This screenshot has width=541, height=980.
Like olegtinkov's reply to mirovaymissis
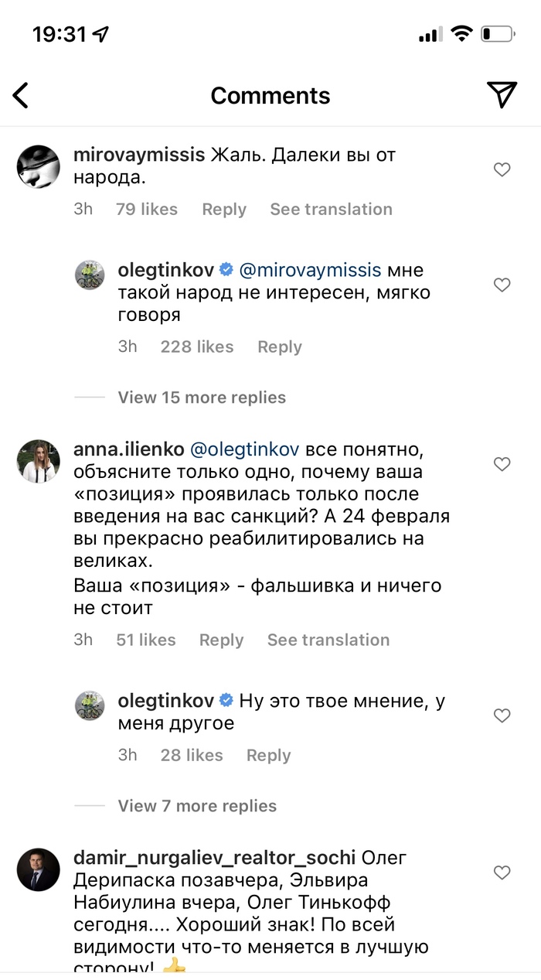click(502, 285)
